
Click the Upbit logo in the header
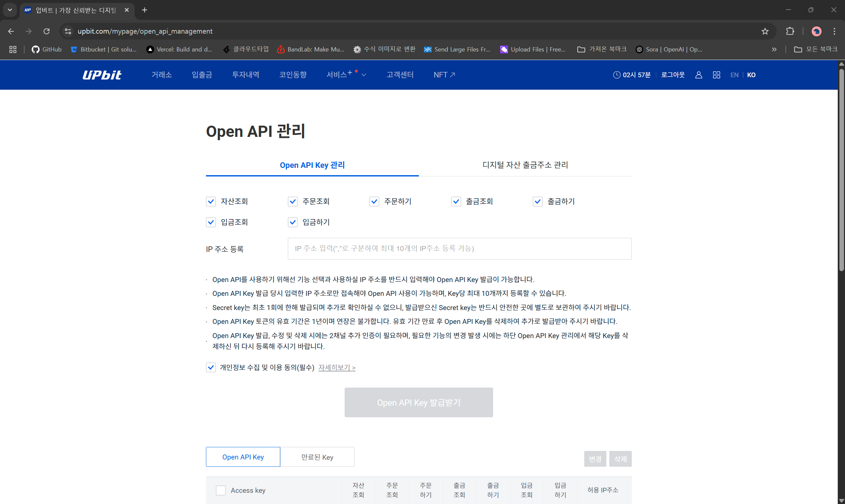[102, 75]
